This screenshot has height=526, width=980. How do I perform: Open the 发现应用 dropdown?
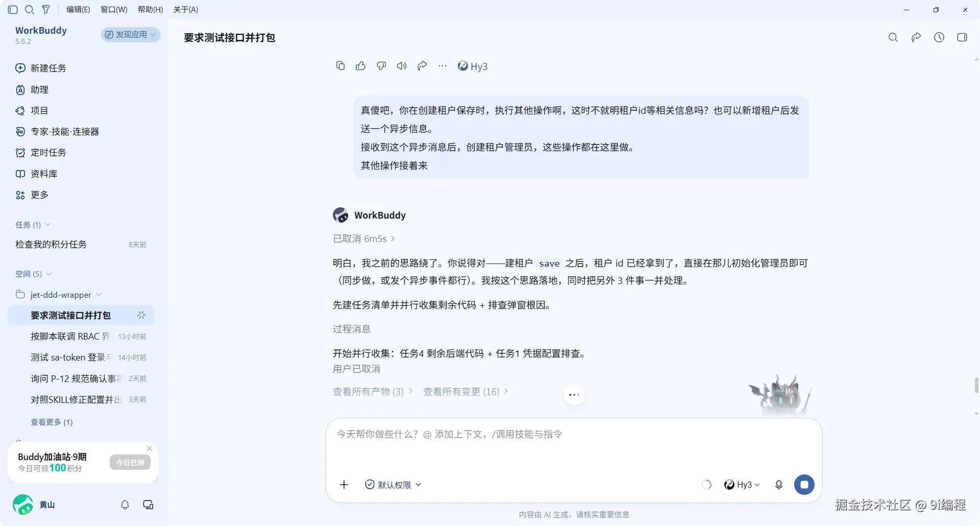point(131,35)
